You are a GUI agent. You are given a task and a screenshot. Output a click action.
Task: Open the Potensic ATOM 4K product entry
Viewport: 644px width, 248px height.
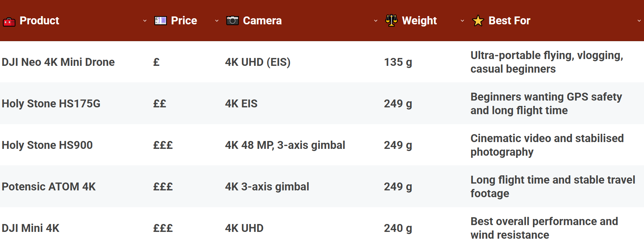pyautogui.click(x=48, y=186)
